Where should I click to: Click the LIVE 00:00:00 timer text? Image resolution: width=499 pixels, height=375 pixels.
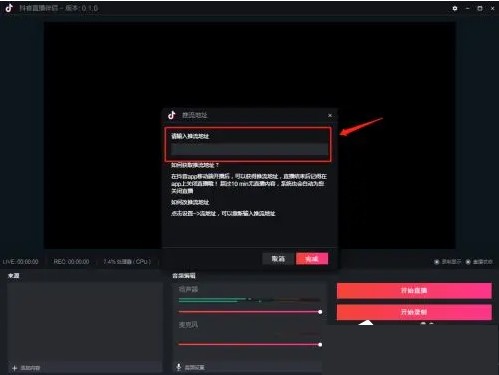tap(21, 262)
